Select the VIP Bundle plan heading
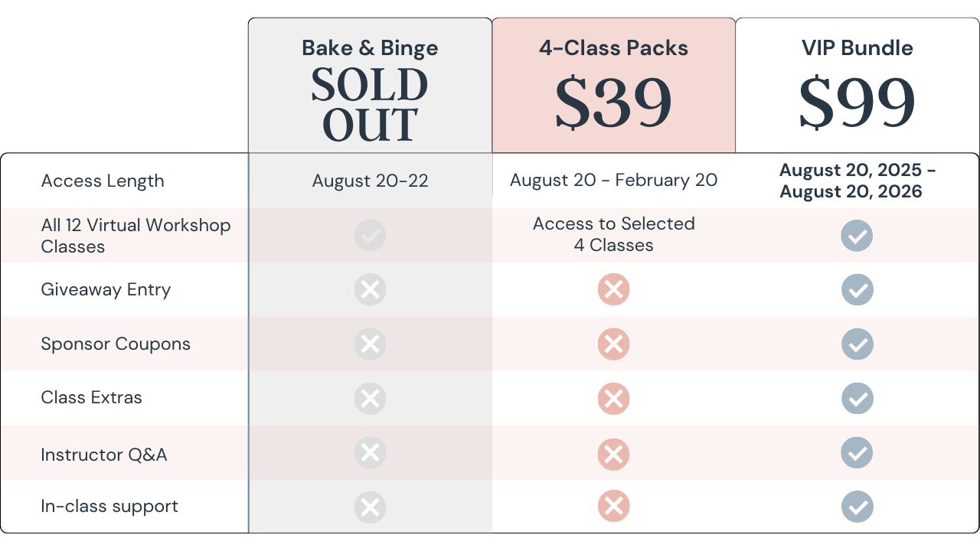The height and width of the screenshot is (551, 980). 857,48
